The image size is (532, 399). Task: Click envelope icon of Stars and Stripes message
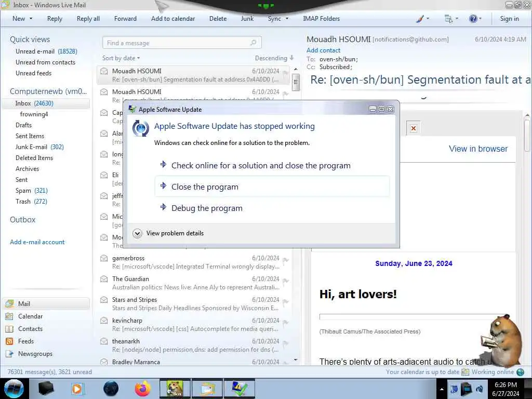[104, 300]
